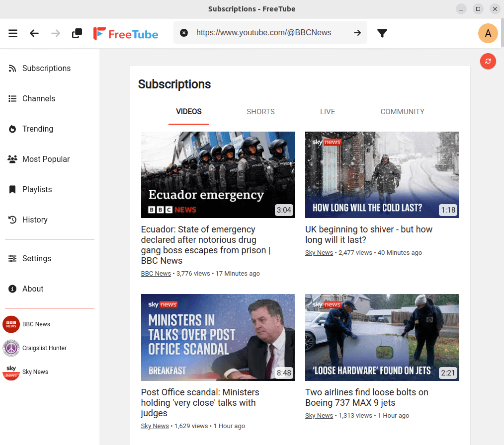504x445 pixels.
Task: Open Most Popular in the sidebar
Action: click(50, 159)
